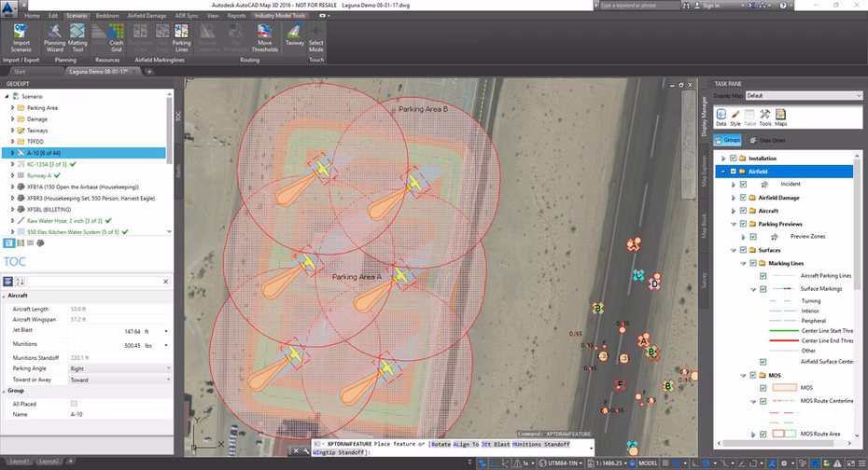
Task: Launch the Planning Wizard
Action: pos(54,38)
